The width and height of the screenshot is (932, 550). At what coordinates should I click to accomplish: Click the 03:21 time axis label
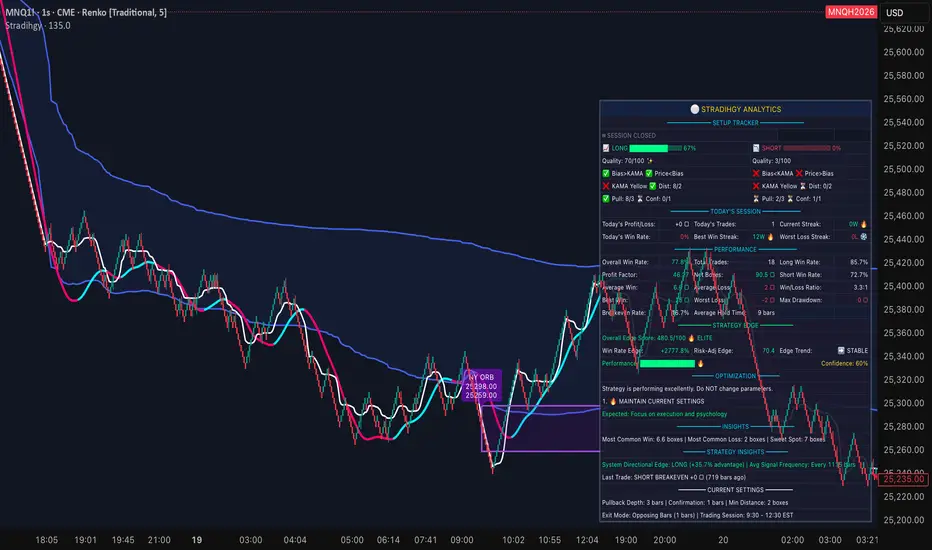(x=867, y=540)
